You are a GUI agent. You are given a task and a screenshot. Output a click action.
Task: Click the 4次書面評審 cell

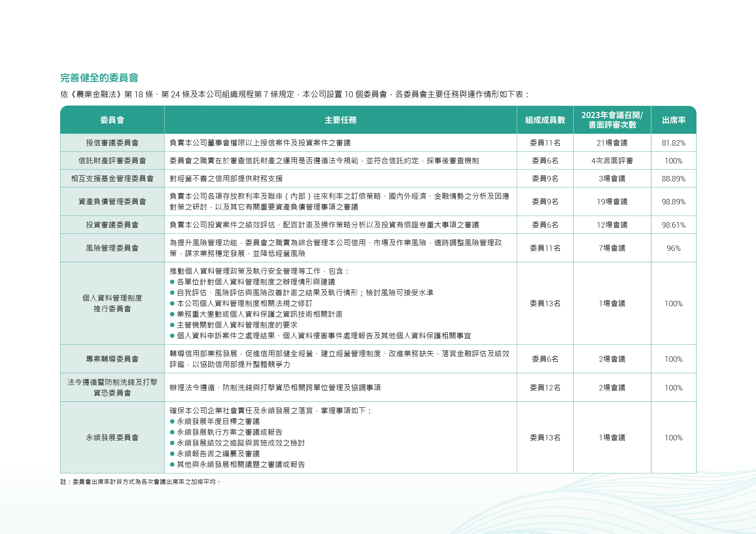point(612,161)
